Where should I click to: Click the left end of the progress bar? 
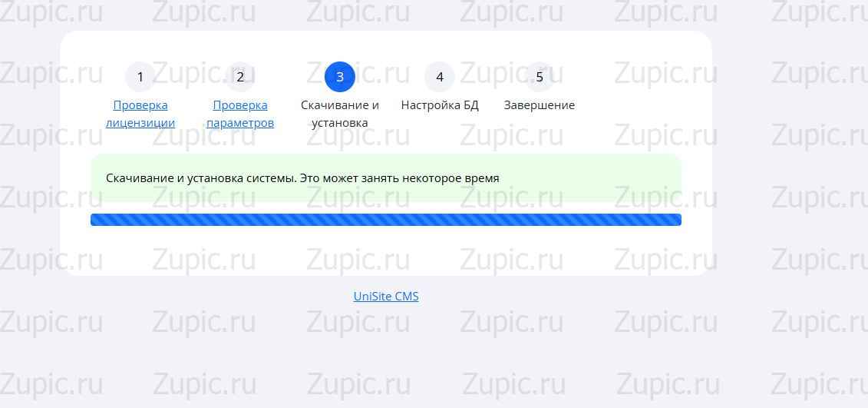coord(97,221)
